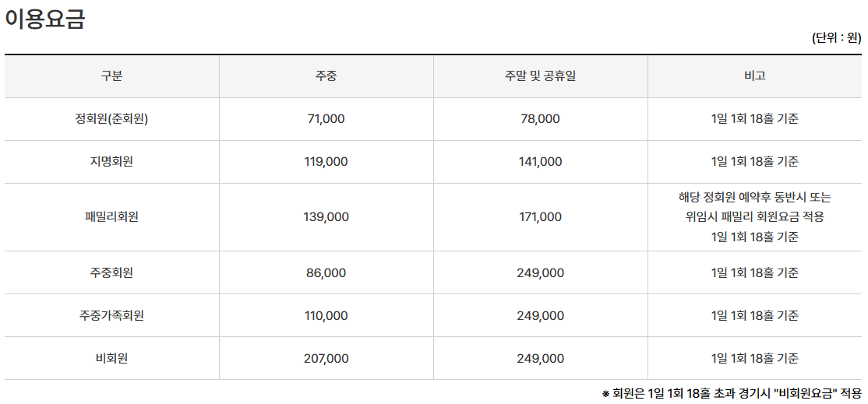
Task: Select the 141,000 weekend fee cell
Action: click(540, 162)
